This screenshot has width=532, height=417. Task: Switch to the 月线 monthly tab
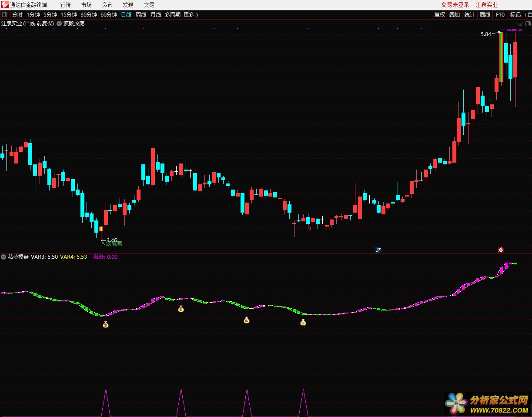coord(156,15)
